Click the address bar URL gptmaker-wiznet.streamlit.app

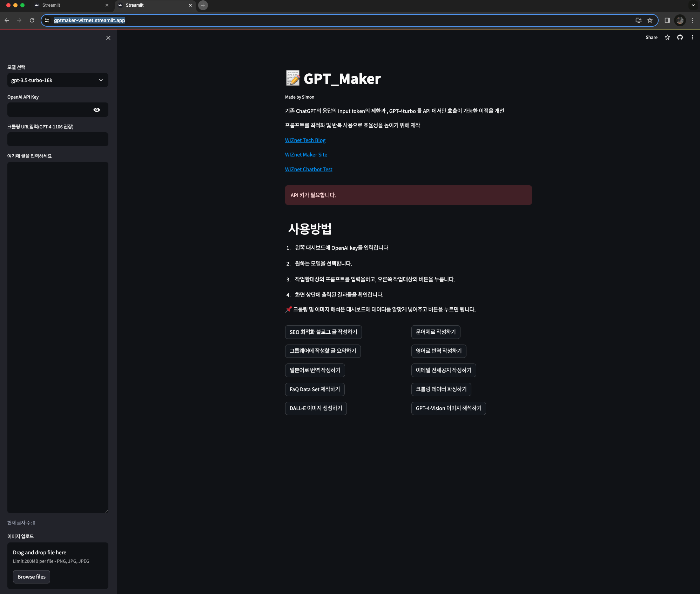[x=89, y=20]
